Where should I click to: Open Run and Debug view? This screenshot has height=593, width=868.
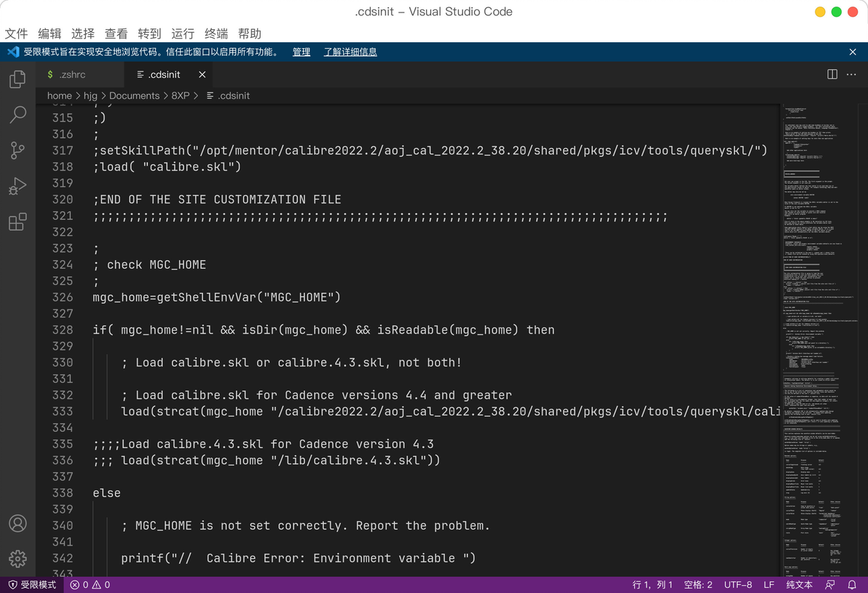pos(17,186)
